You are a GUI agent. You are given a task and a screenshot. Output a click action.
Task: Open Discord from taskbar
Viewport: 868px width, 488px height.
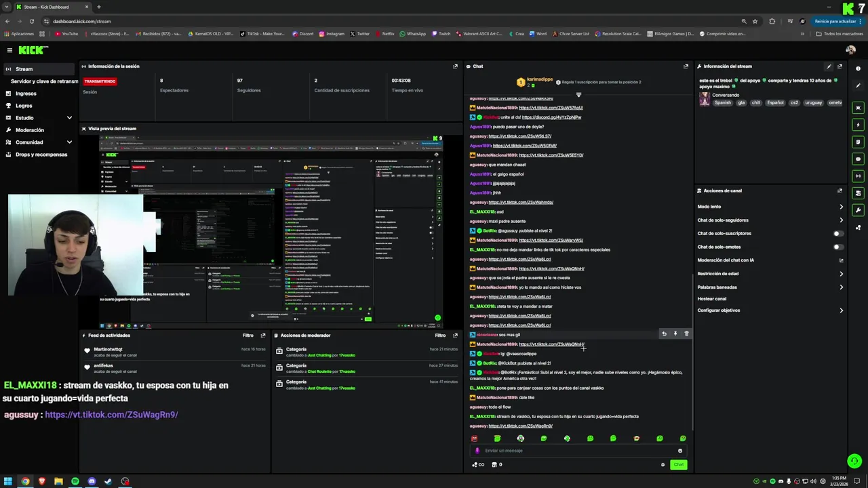click(x=92, y=481)
